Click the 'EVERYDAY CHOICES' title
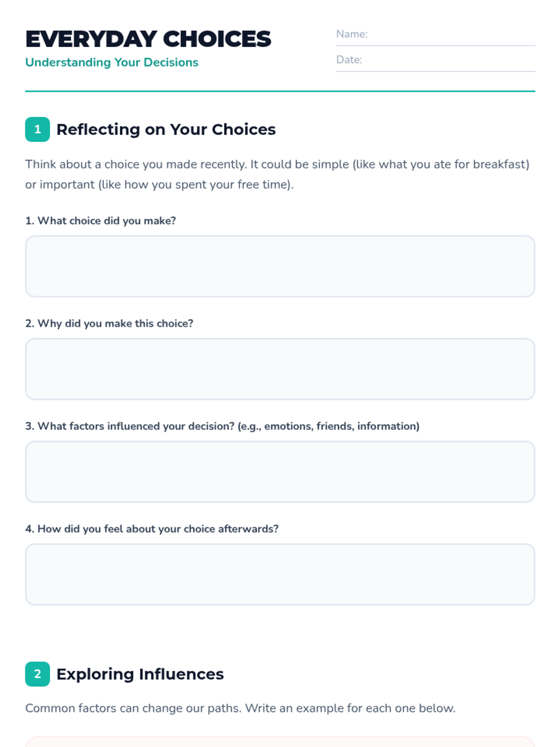Image resolution: width=560 pixels, height=747 pixels. pos(148,39)
